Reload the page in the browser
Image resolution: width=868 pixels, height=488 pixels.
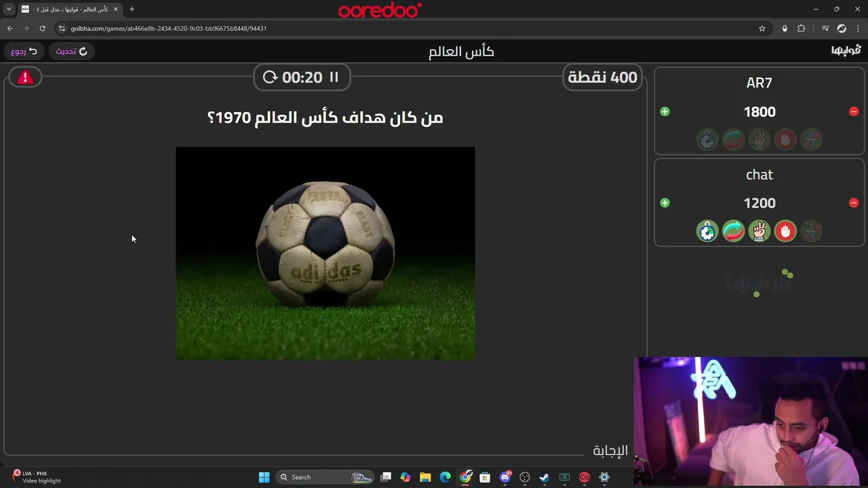(42, 28)
